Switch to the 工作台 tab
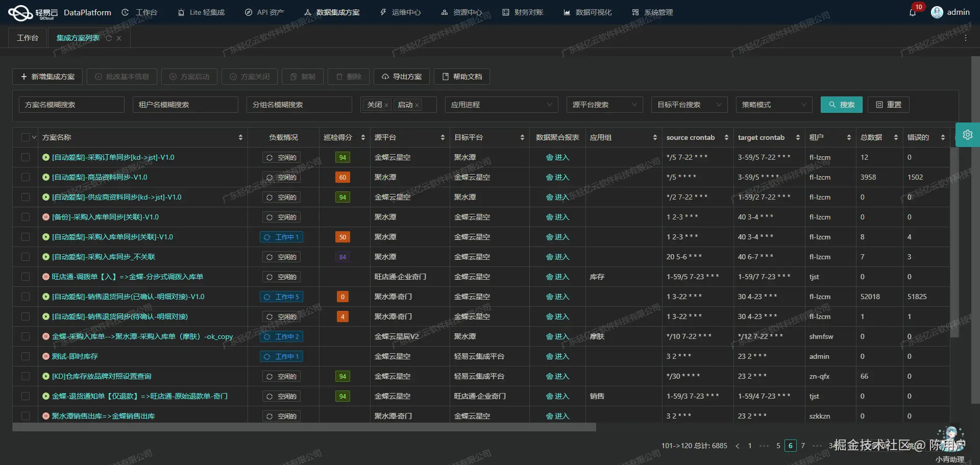Viewport: 980px width, 465px height. tap(28, 38)
